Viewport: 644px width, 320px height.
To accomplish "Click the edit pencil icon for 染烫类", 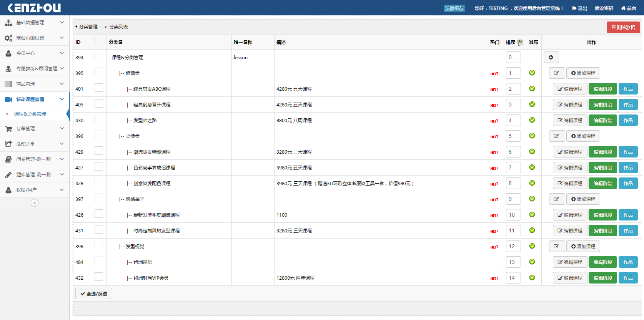I will [556, 136].
